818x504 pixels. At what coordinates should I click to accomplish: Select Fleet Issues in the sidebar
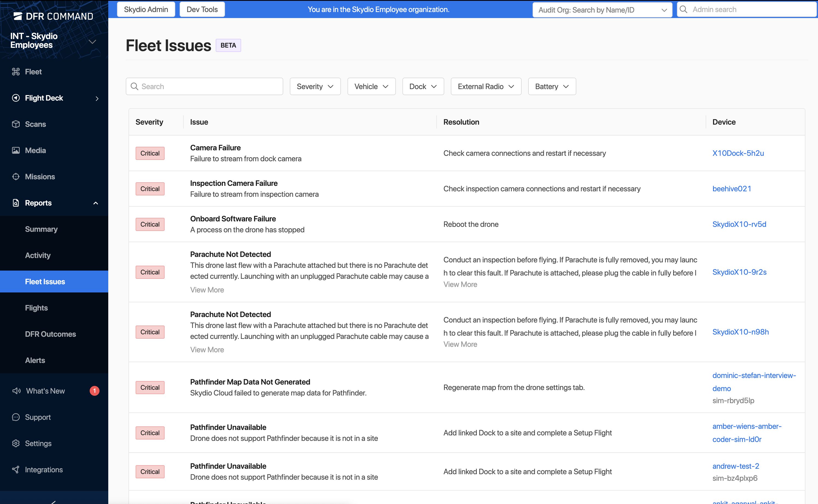(54, 282)
